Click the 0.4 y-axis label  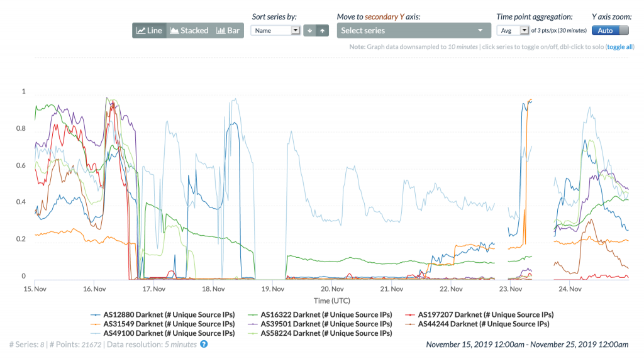click(x=21, y=202)
